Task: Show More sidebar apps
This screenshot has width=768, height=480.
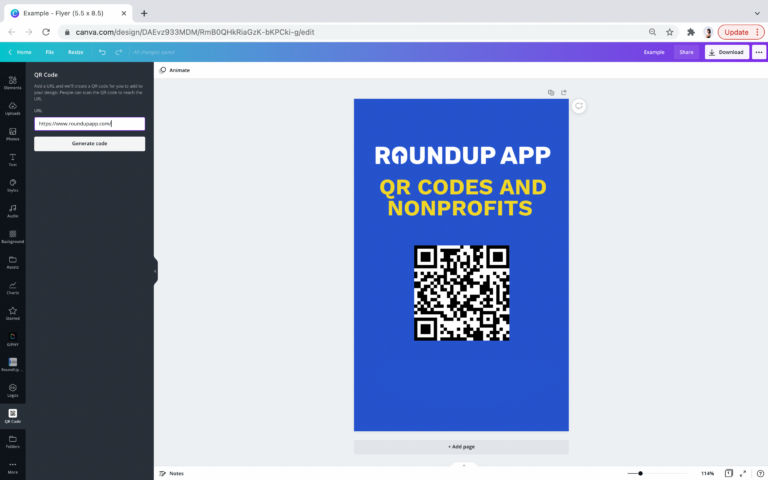Action: tap(13, 467)
